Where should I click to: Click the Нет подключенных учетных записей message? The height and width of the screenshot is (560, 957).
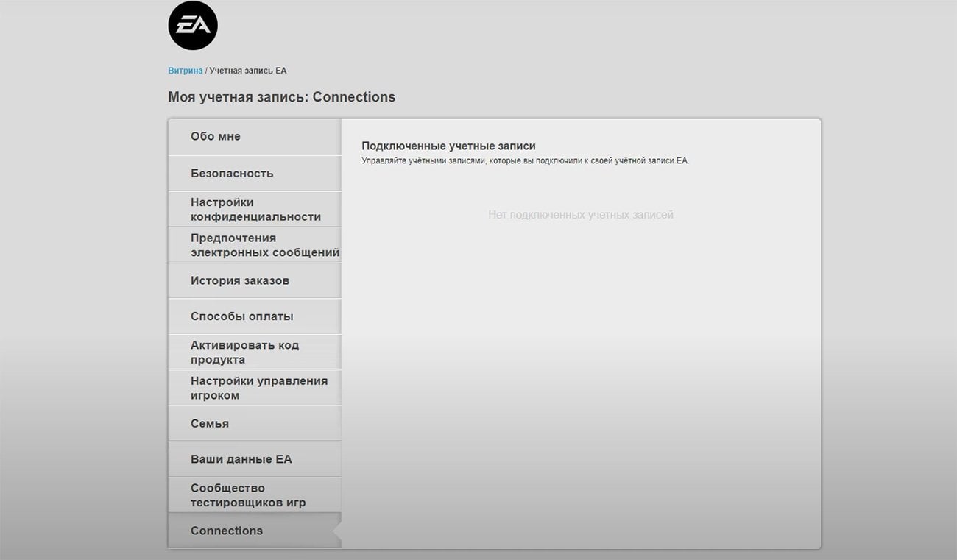click(x=581, y=215)
